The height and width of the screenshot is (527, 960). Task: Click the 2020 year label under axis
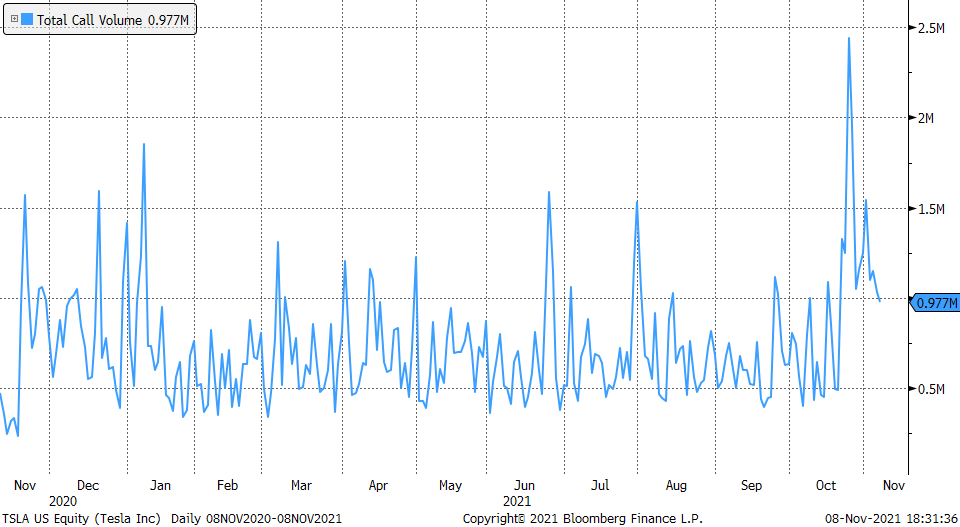pos(62,500)
